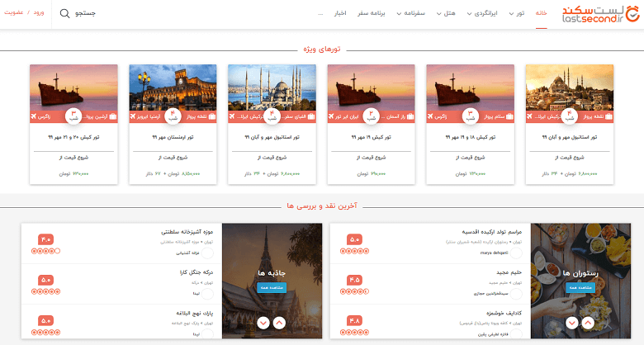Click مشاهده همه button under جاذبه ها
Screen dimensions: 644x345
(271, 287)
